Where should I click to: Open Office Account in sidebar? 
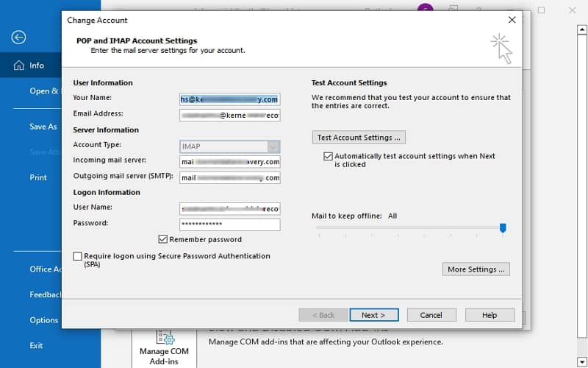click(46, 269)
